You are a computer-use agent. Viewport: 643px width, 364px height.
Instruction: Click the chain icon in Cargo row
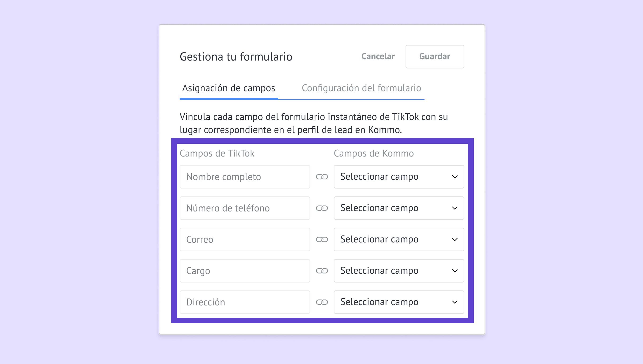pyautogui.click(x=322, y=271)
